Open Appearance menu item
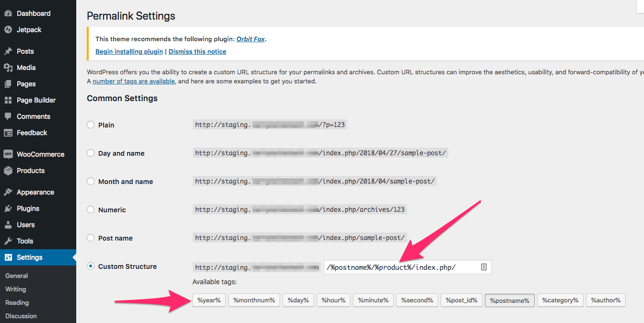 (38, 192)
